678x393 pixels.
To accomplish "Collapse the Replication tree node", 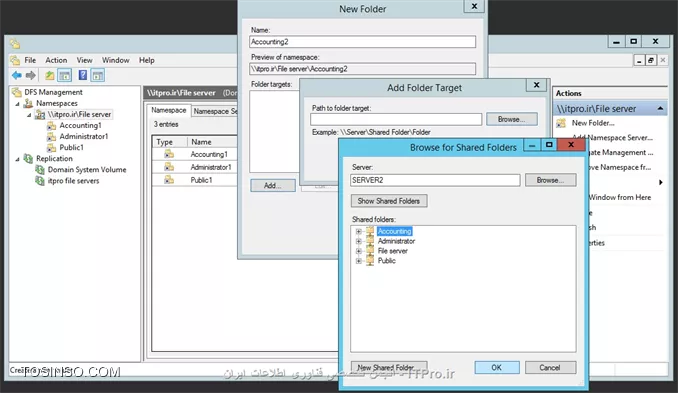I will coord(17,159).
